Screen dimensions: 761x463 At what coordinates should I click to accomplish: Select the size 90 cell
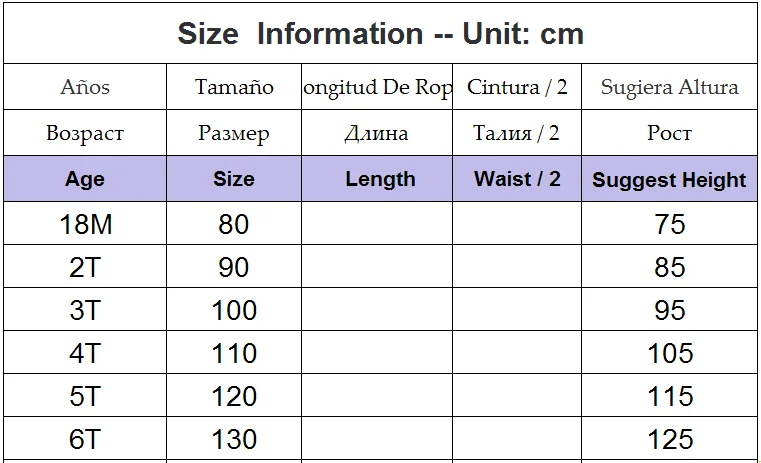[x=233, y=266]
